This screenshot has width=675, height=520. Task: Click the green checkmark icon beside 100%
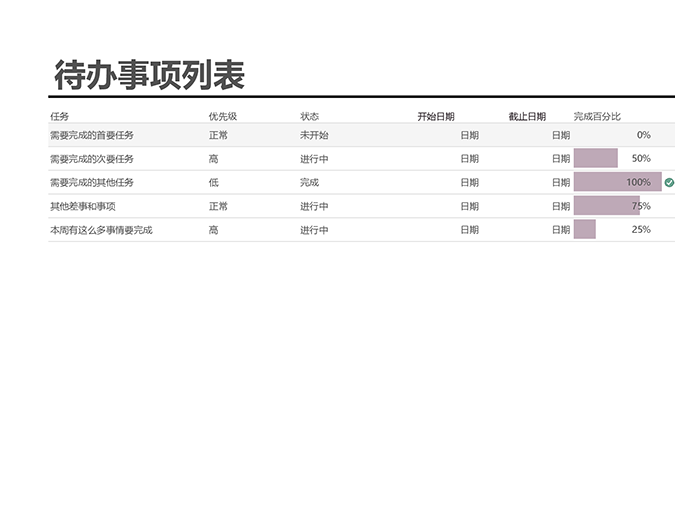pos(669,183)
